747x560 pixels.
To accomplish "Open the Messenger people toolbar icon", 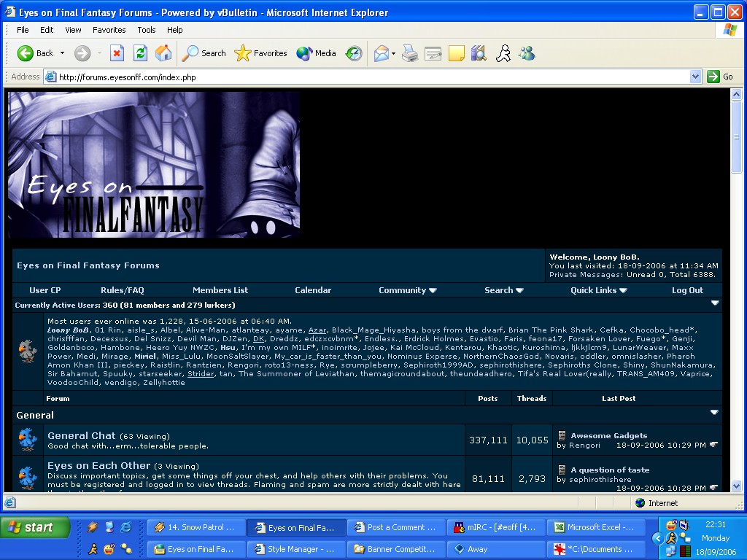I will coord(527,53).
